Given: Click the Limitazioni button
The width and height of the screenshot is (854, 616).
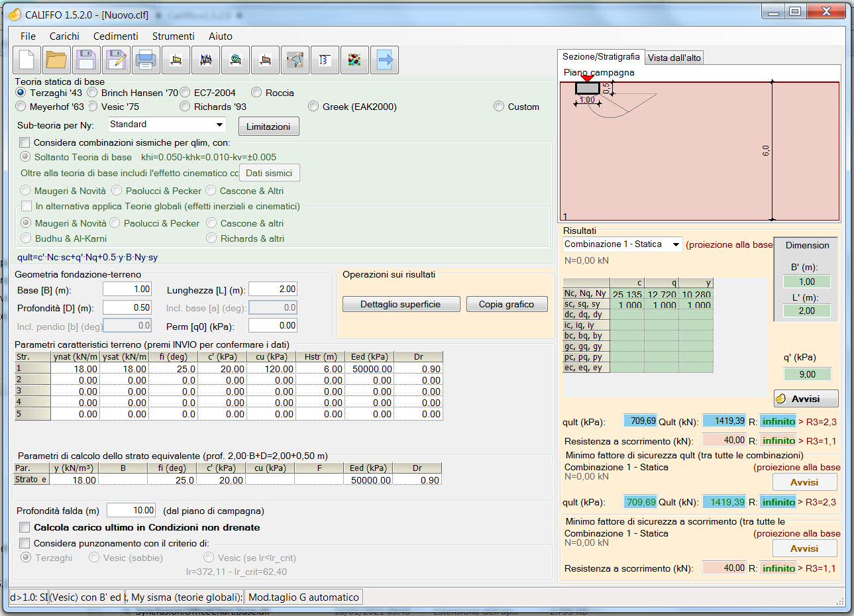Looking at the screenshot, I should pyautogui.click(x=268, y=127).
